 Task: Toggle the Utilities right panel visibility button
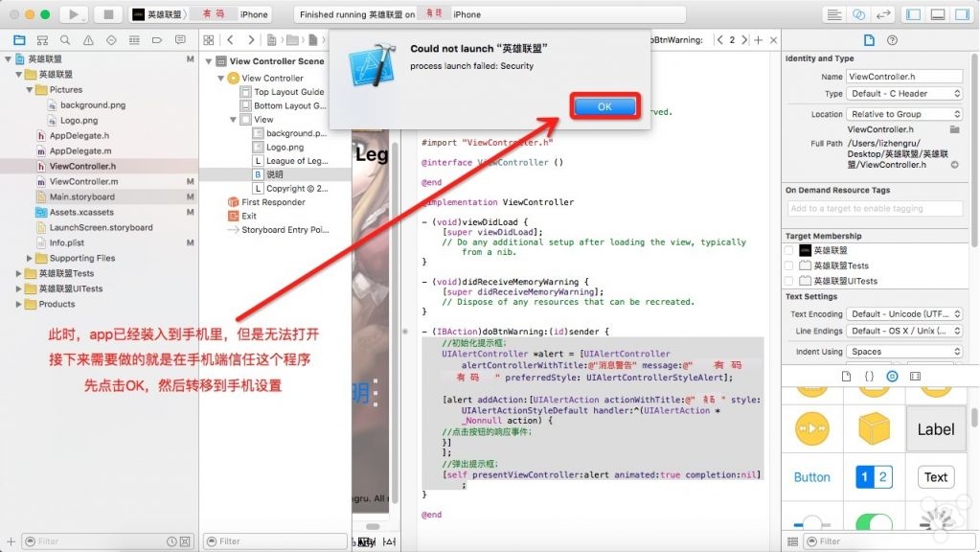click(x=961, y=14)
